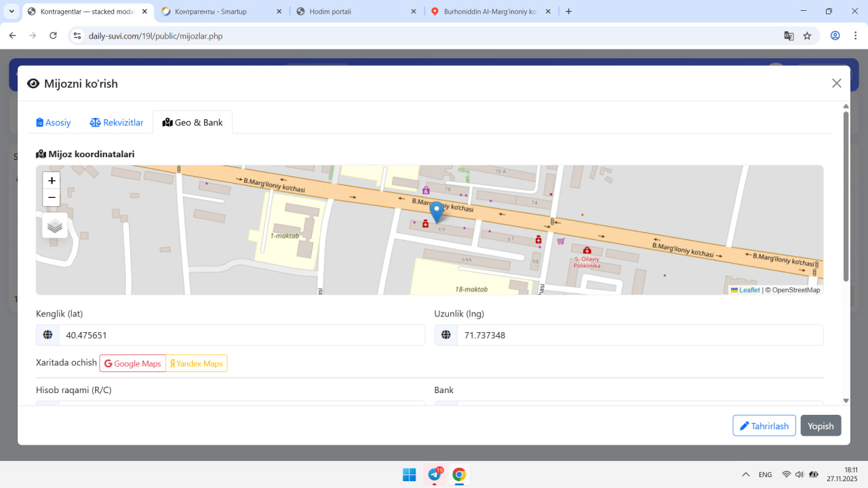Close the Mijozni ko'rish modal
This screenshot has width=868, height=488.
(836, 83)
